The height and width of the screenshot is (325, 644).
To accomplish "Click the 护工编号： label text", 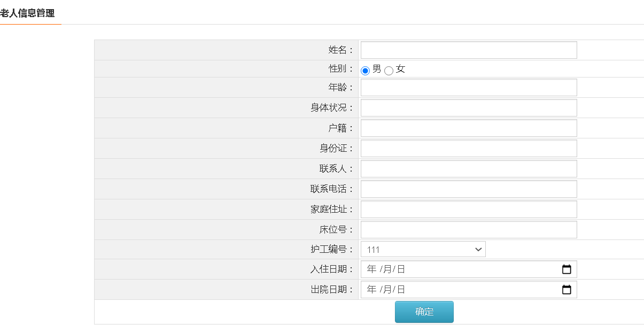I will 332,250.
